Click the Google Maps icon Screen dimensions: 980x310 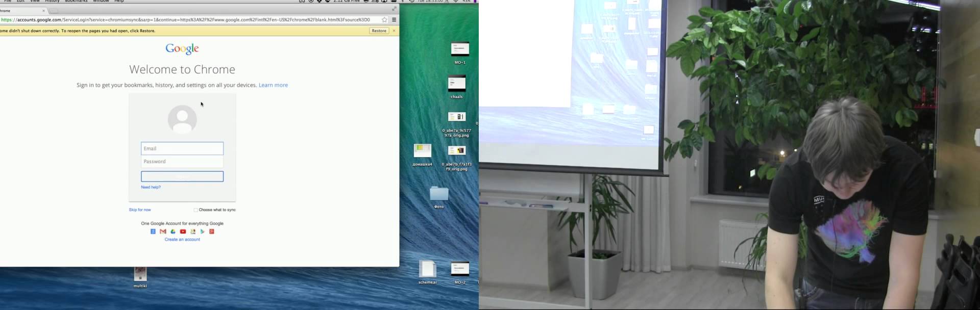(x=192, y=231)
